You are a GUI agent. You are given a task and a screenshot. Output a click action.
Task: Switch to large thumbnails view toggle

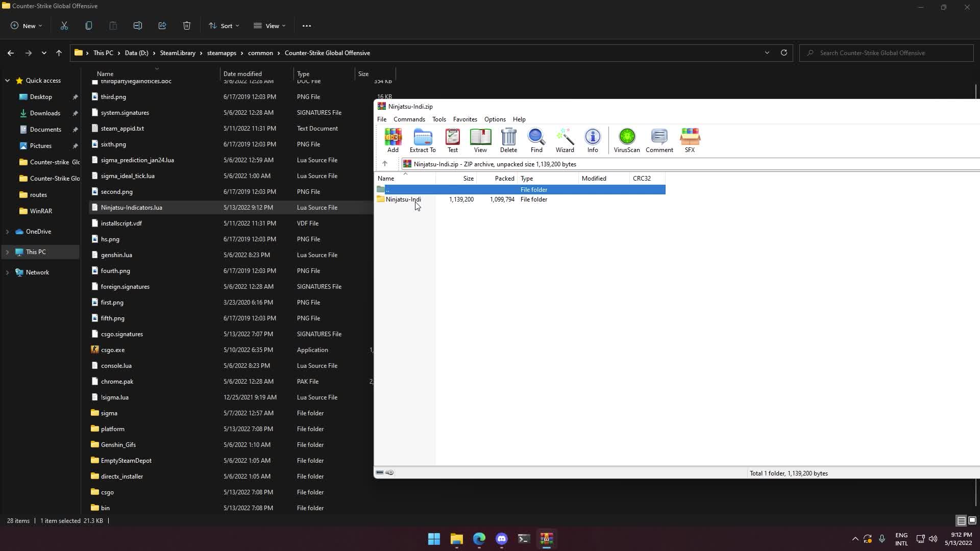pos(972,520)
